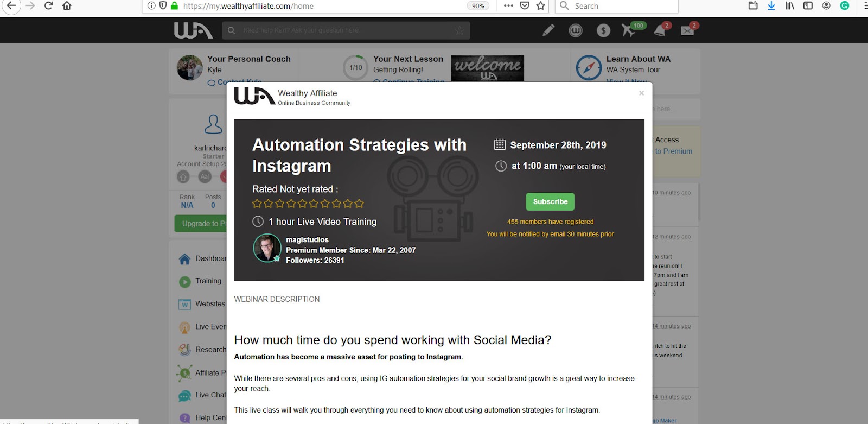Image resolution: width=868 pixels, height=424 pixels.
Task: Click the browser Search box
Action: [x=616, y=6]
